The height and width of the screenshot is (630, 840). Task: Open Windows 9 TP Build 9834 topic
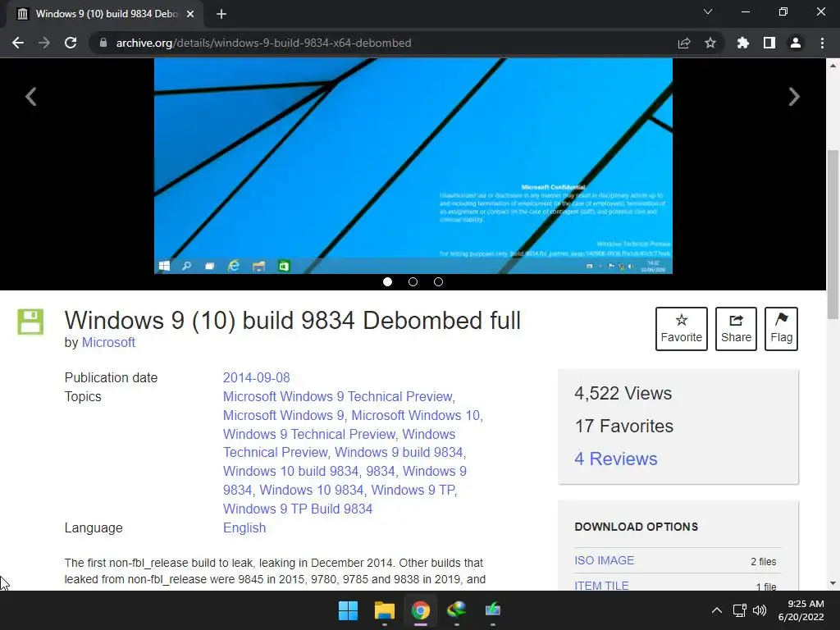[x=297, y=509]
